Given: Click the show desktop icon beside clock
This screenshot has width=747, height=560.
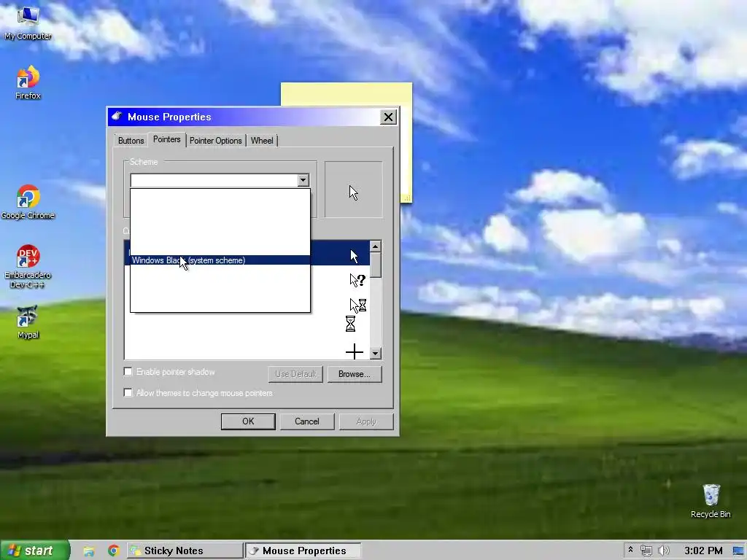Looking at the screenshot, I should point(738,551).
